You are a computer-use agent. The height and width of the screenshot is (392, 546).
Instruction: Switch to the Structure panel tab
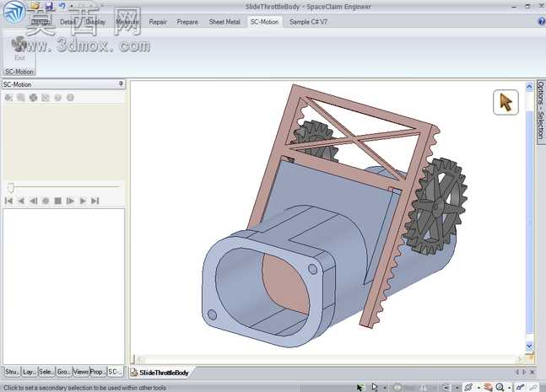point(12,372)
